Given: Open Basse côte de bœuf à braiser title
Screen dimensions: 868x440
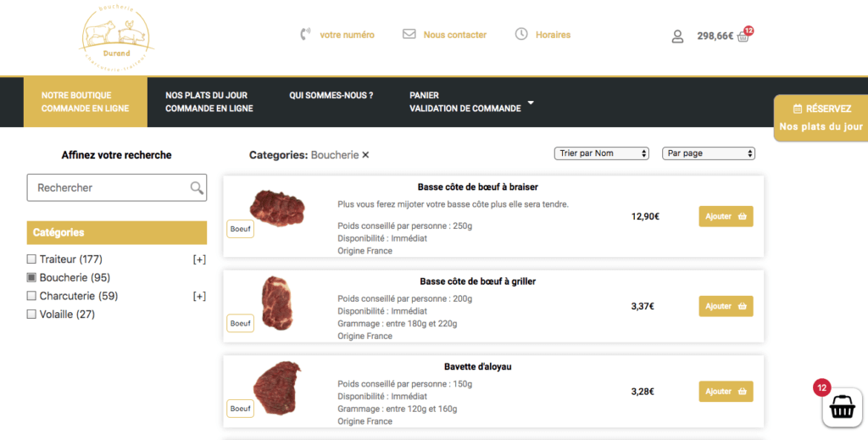Looking at the screenshot, I should click(x=478, y=187).
